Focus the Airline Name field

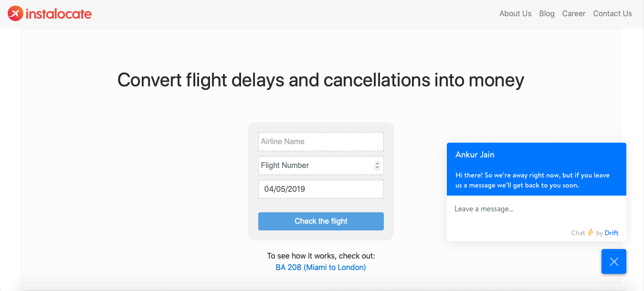coord(321,142)
